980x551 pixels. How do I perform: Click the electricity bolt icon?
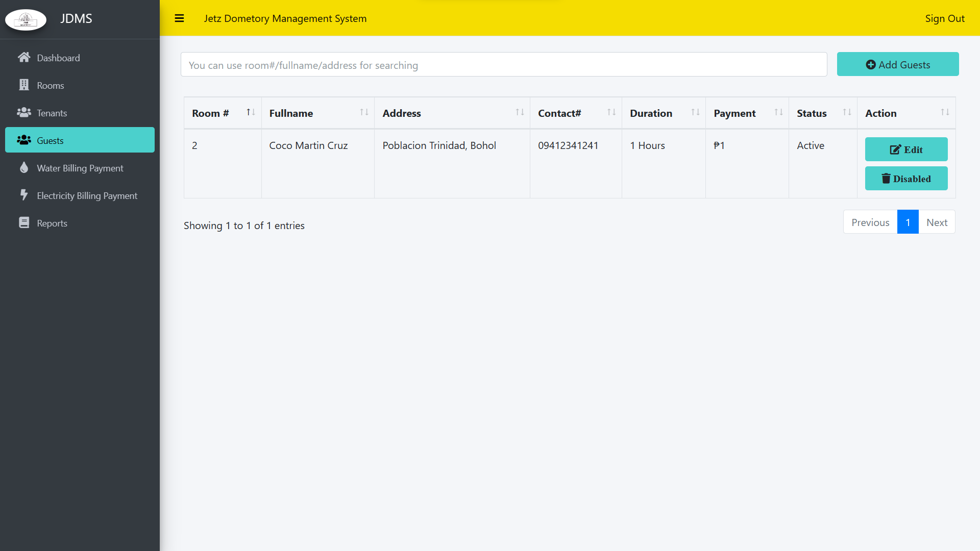(24, 195)
